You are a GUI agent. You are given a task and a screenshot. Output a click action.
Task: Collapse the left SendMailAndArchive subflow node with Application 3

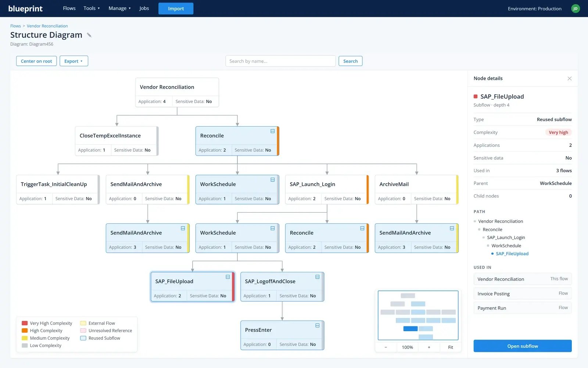point(183,228)
